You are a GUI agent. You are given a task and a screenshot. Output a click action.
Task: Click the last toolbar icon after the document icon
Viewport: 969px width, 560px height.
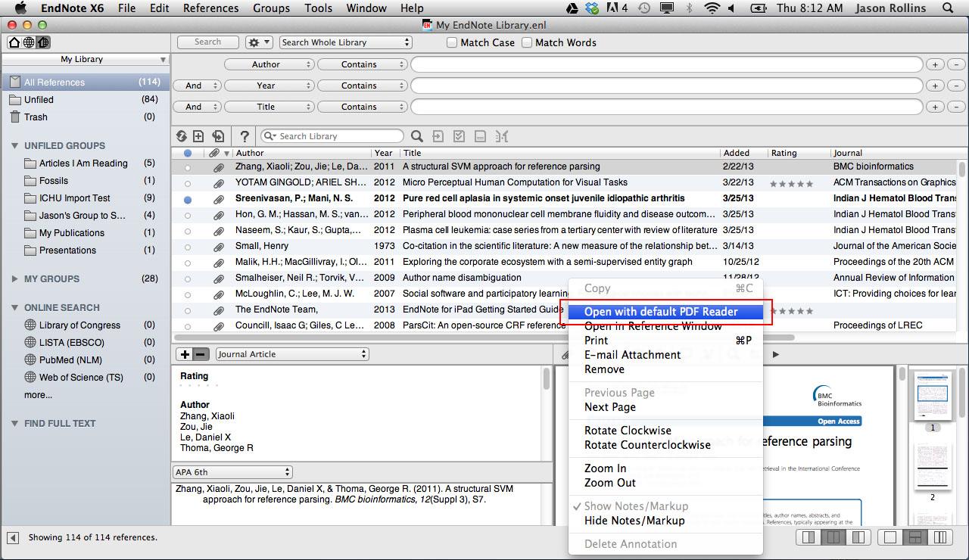[x=502, y=136]
